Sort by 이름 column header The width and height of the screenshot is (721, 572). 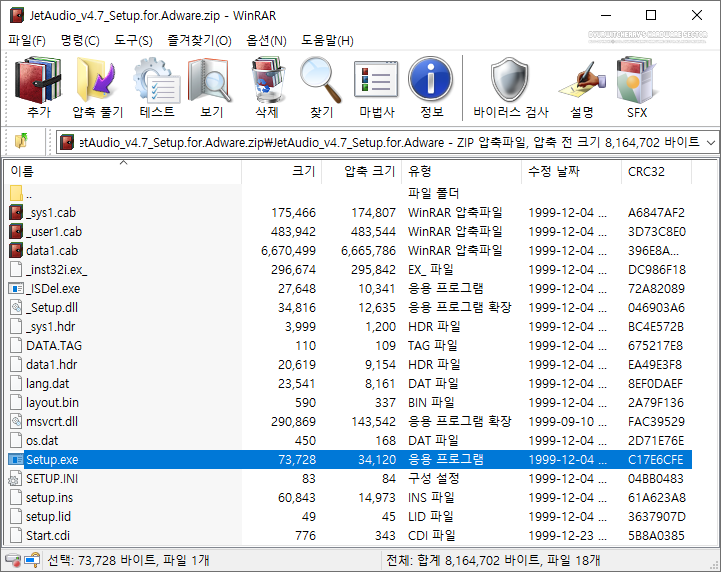[122, 172]
